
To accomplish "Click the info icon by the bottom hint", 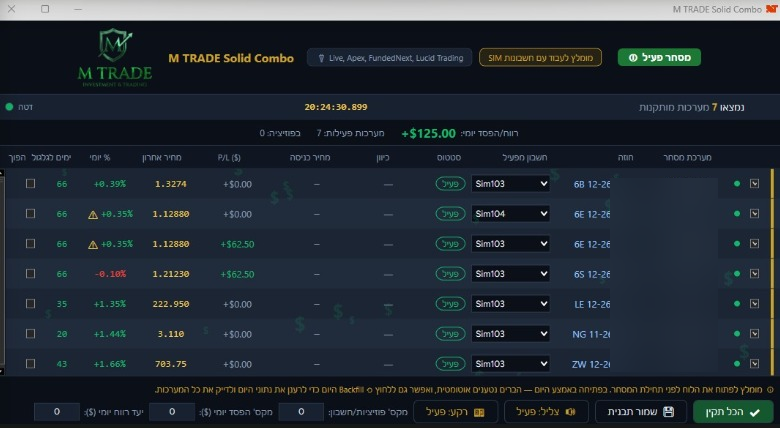I will [x=770, y=390].
